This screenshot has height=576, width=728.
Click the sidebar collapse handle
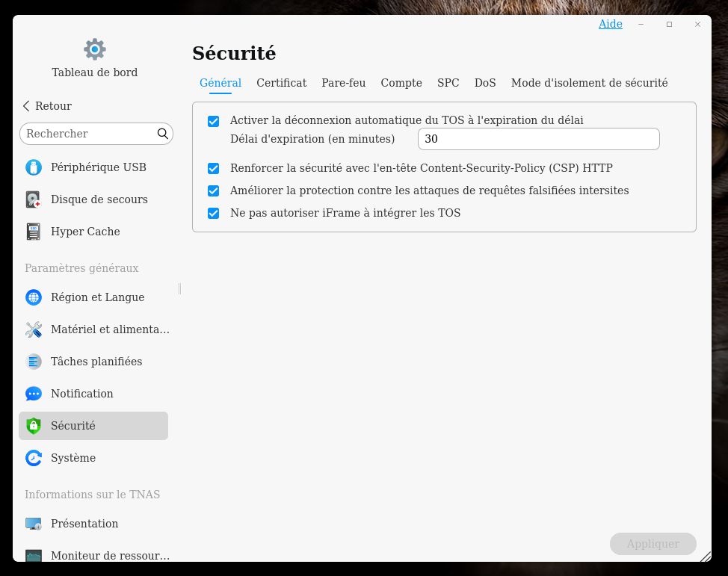(179, 288)
